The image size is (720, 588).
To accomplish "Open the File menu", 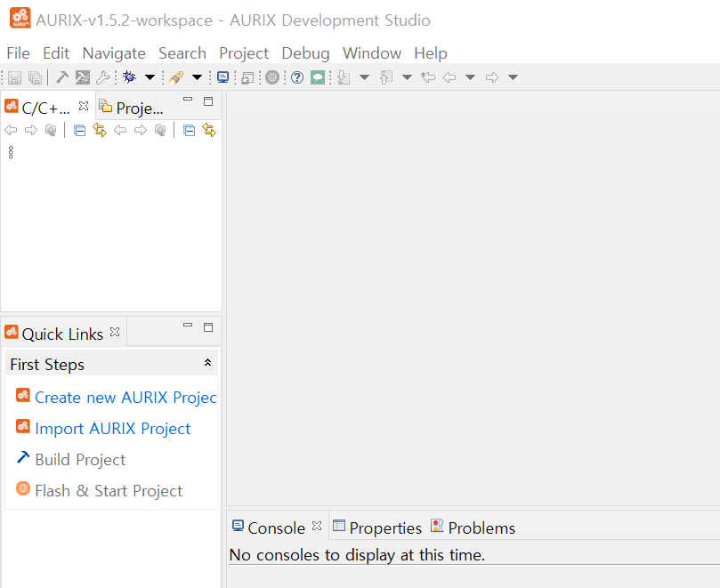I will click(19, 53).
